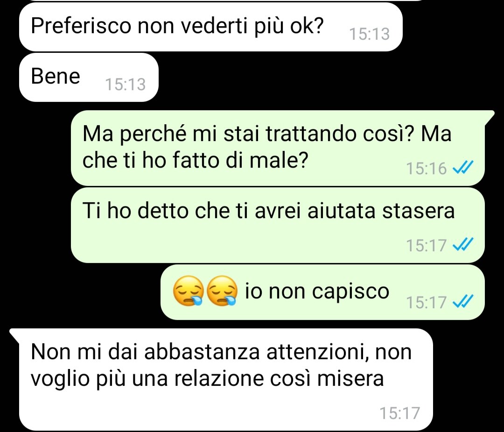Select the 'io non capisco' message bubble
504x432 pixels.
[x=322, y=292]
